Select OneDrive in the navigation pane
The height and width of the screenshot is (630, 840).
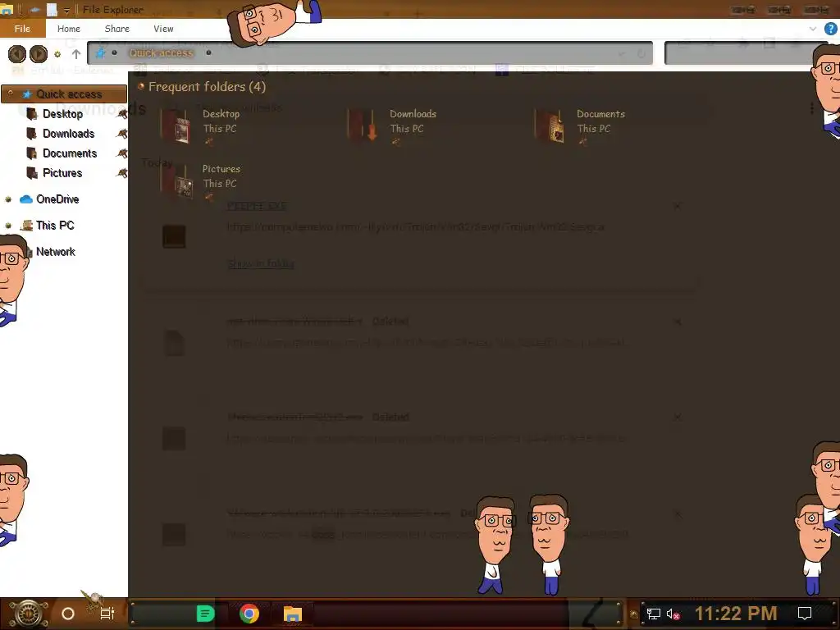point(57,199)
